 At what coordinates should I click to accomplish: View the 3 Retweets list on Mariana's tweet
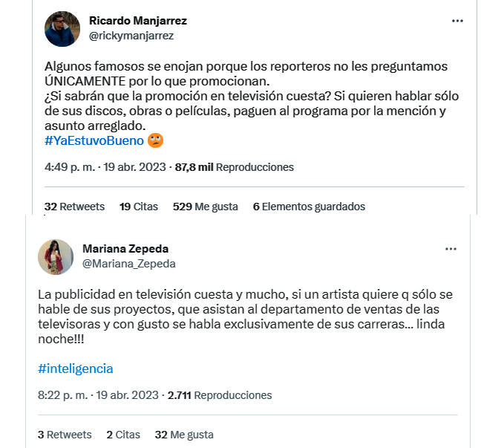click(x=65, y=435)
